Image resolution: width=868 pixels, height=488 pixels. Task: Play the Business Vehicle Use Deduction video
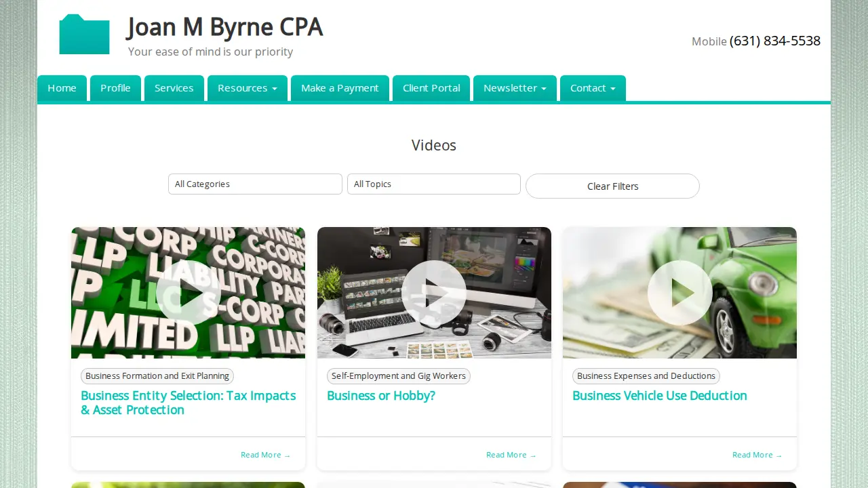[x=679, y=293]
